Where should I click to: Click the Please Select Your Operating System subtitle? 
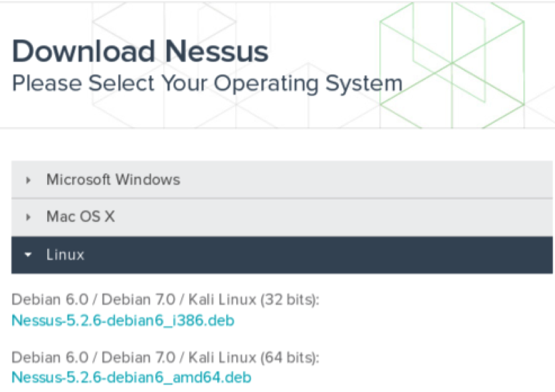tap(207, 84)
